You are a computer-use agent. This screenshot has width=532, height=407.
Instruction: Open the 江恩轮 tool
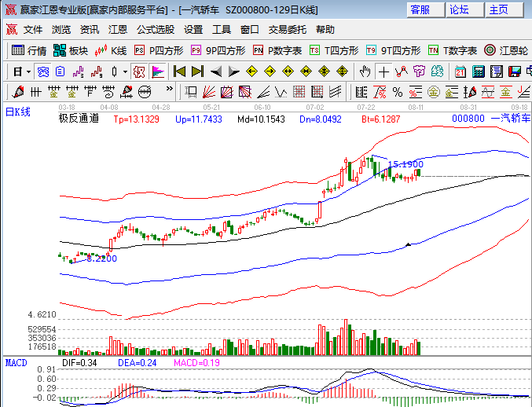pos(506,50)
